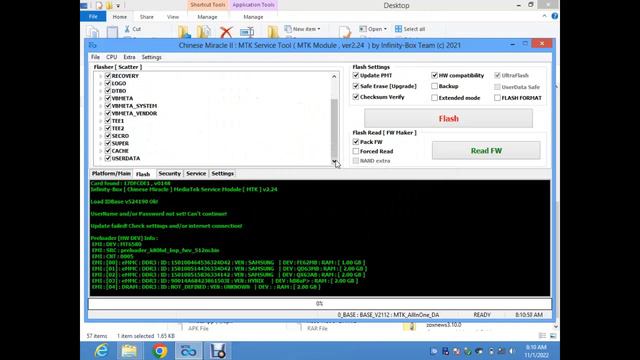Click the Properties icon in Explorer ribbon
The height and width of the screenshot is (360, 640).
[344, 32]
